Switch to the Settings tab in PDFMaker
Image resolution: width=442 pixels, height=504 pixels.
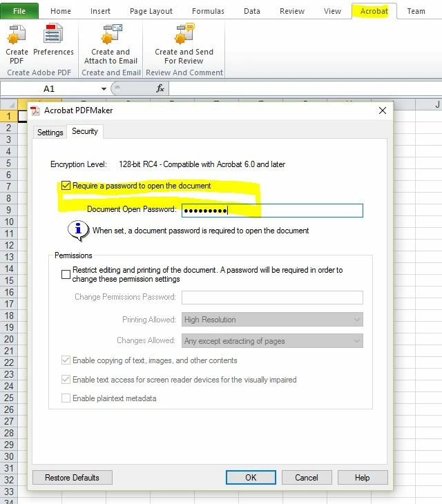[50, 133]
